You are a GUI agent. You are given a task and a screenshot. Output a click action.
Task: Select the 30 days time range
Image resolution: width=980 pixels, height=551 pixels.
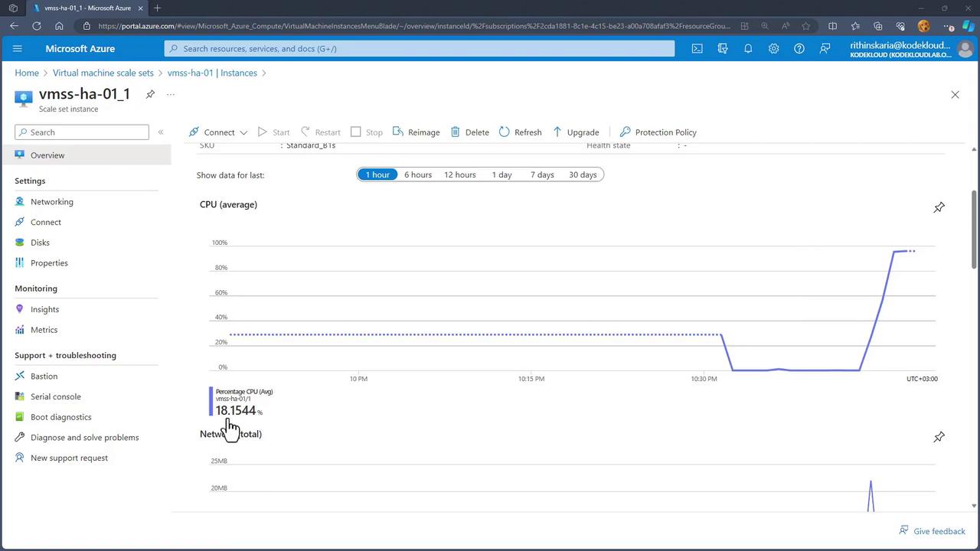[583, 174]
